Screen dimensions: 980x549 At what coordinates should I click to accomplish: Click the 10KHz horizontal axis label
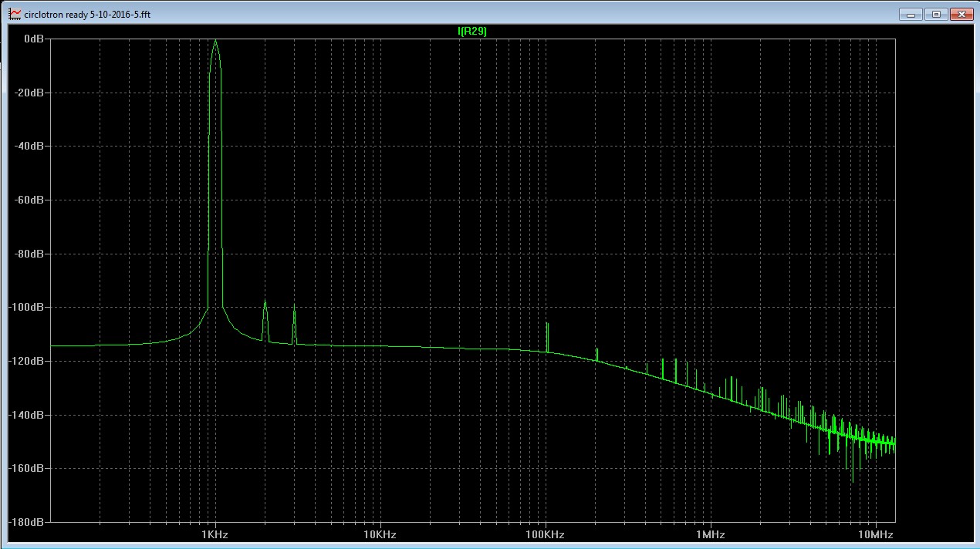coord(380,534)
